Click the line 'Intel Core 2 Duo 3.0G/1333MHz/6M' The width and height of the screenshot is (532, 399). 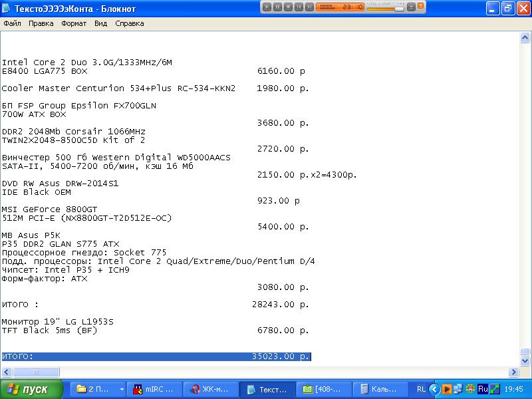[x=87, y=63]
